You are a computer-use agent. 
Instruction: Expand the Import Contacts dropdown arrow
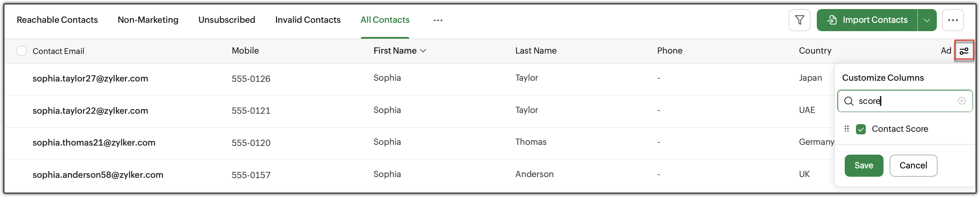click(927, 20)
